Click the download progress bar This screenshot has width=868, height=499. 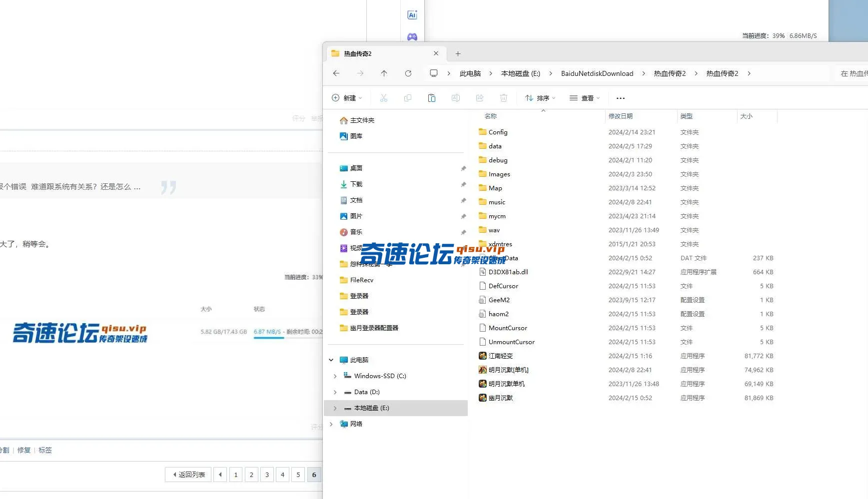coord(288,338)
